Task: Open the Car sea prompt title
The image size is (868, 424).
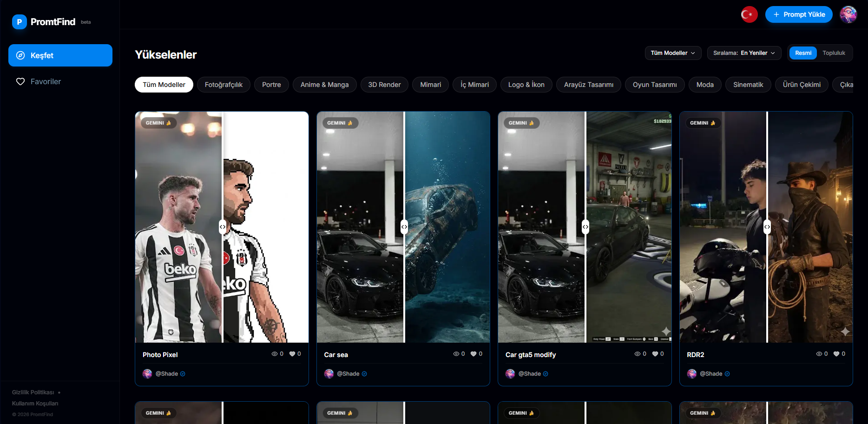Action: 336,355
